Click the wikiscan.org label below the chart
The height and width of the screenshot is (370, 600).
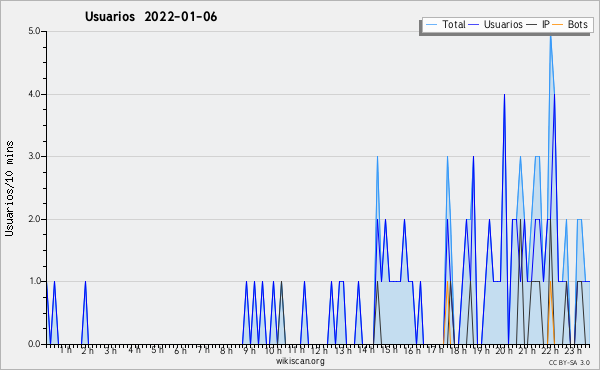300,361
